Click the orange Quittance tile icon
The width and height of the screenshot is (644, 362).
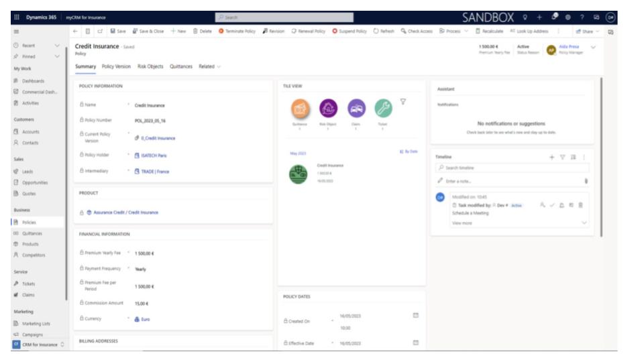tap(301, 109)
